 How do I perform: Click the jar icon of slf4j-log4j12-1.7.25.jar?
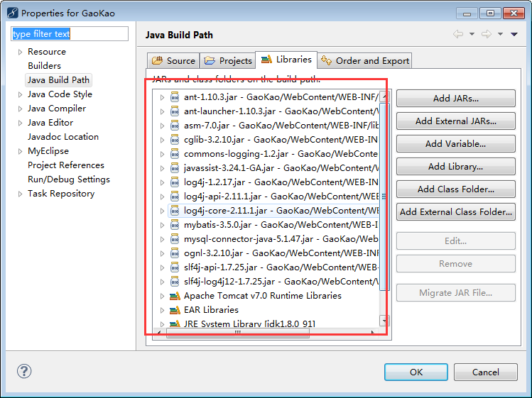pyautogui.click(x=175, y=282)
